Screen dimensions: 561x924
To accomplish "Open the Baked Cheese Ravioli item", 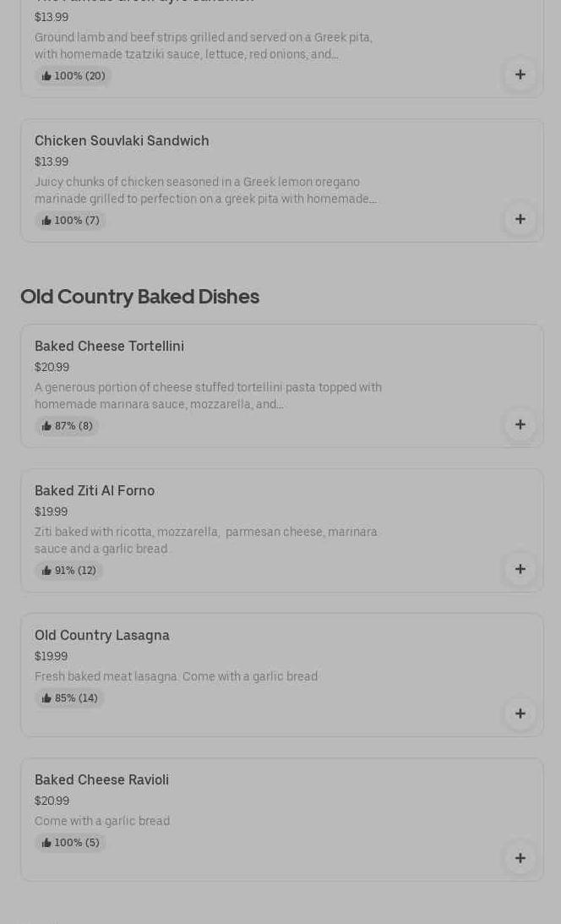I will click(101, 780).
